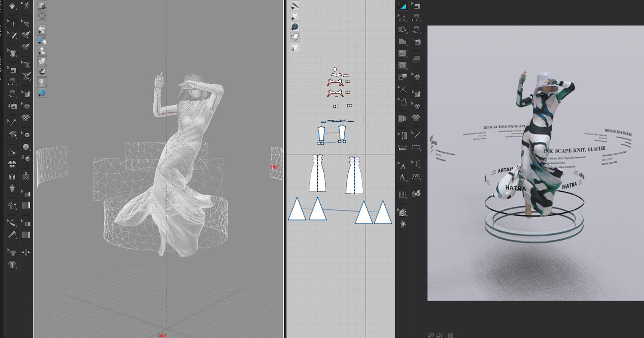The width and height of the screenshot is (644, 338).
Task: Select the Edit Curvature tool in 2D toolbar
Action: [402, 29]
